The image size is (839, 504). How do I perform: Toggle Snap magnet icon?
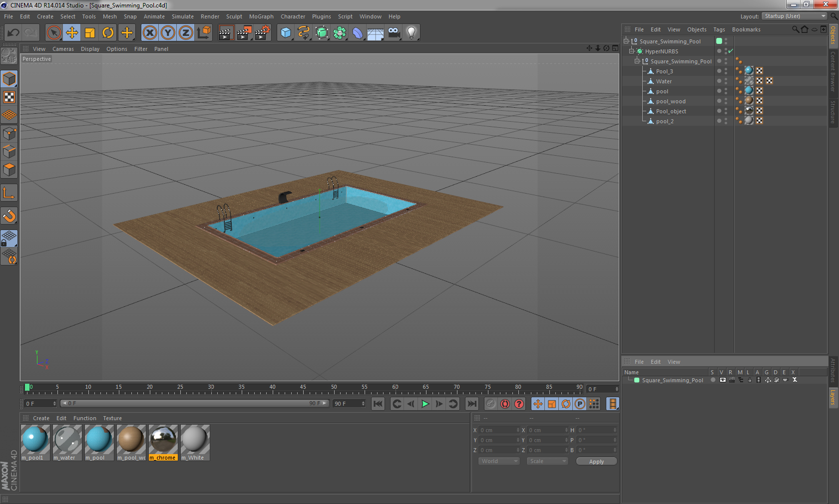click(9, 216)
